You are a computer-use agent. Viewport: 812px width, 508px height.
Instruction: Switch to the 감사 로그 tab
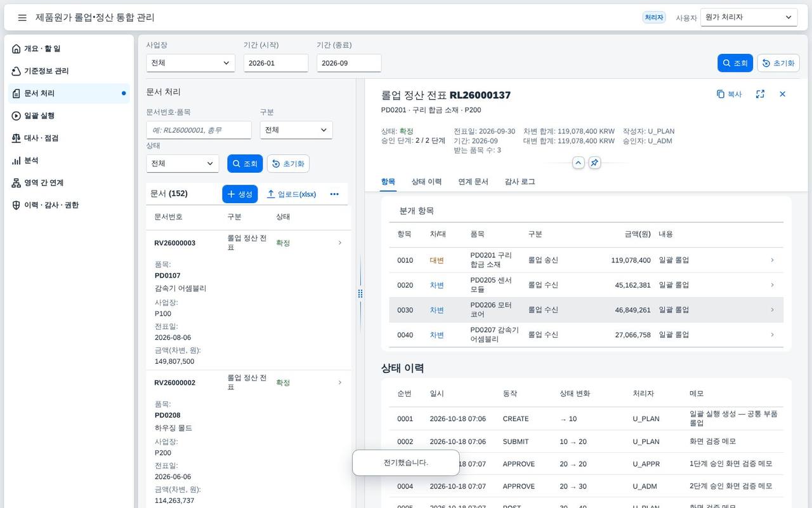point(520,182)
